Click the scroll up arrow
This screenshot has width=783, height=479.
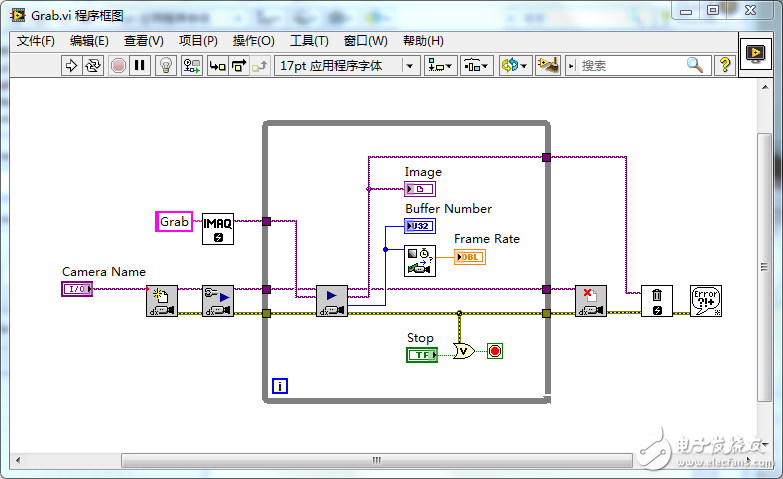765,87
